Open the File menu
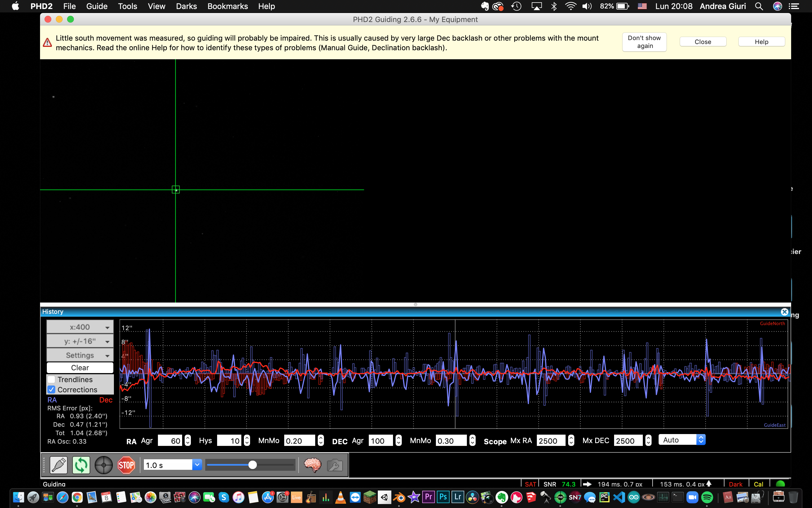This screenshot has height=508, width=812. (69, 6)
